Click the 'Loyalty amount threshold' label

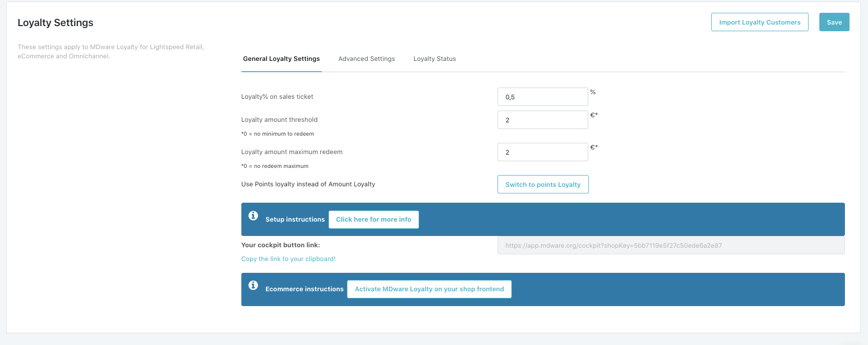(x=279, y=120)
